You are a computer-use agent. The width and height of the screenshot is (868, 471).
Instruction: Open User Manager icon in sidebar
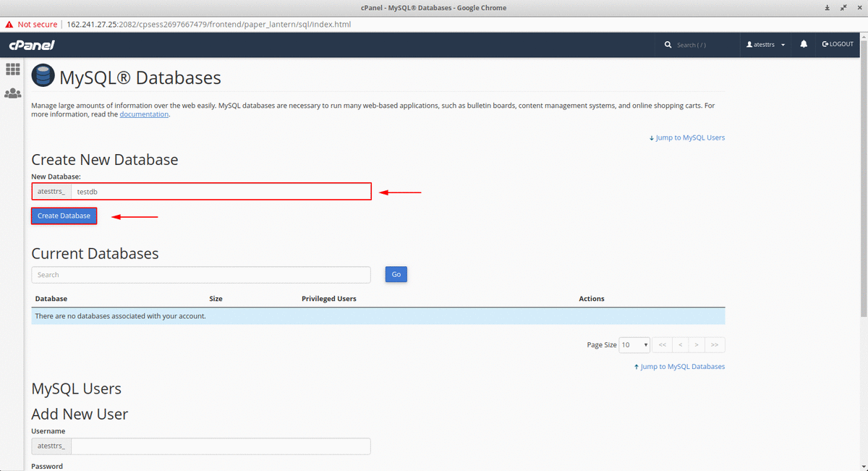click(x=12, y=93)
